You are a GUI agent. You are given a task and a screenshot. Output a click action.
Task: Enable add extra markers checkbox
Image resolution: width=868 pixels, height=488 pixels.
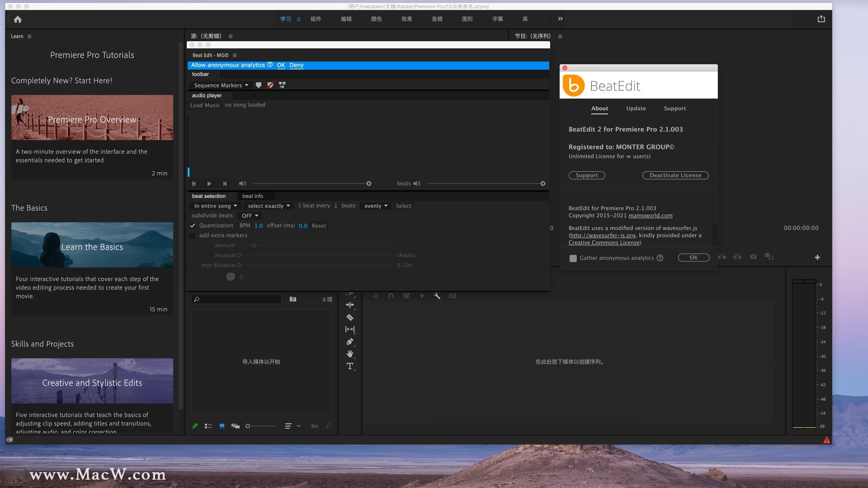(x=193, y=235)
